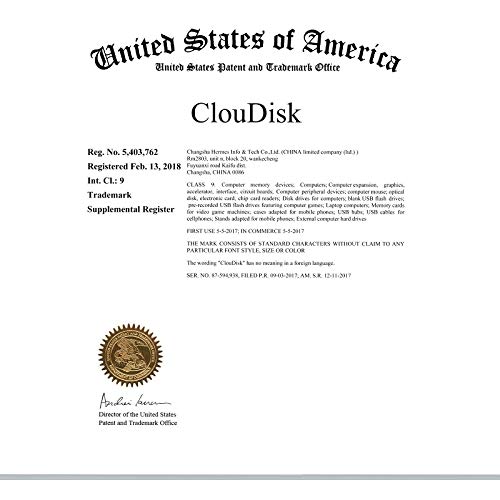500x500 pixels.
Task: Click the Director's handwritten signature
Action: [x=135, y=401]
